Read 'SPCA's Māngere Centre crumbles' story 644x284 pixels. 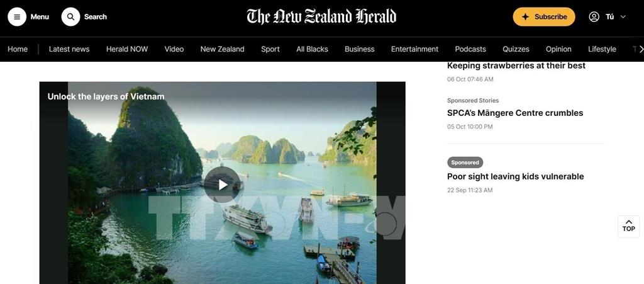pos(515,113)
